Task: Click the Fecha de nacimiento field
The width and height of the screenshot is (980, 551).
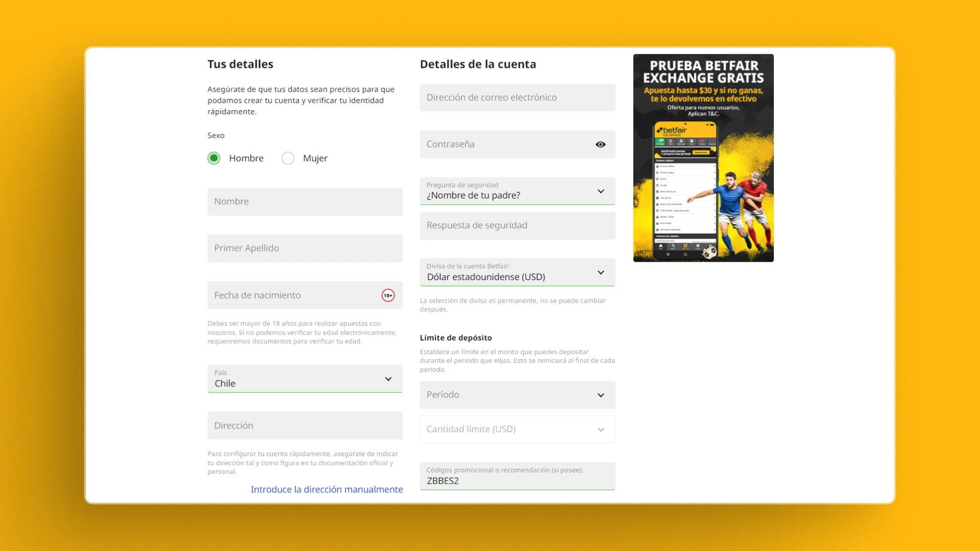Action: pyautogui.click(x=305, y=295)
